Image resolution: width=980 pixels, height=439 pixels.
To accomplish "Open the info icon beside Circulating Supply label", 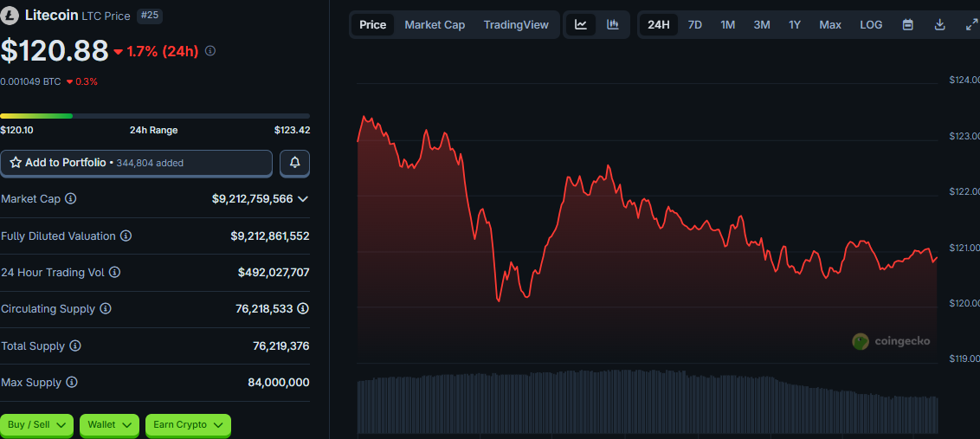I will tap(106, 308).
